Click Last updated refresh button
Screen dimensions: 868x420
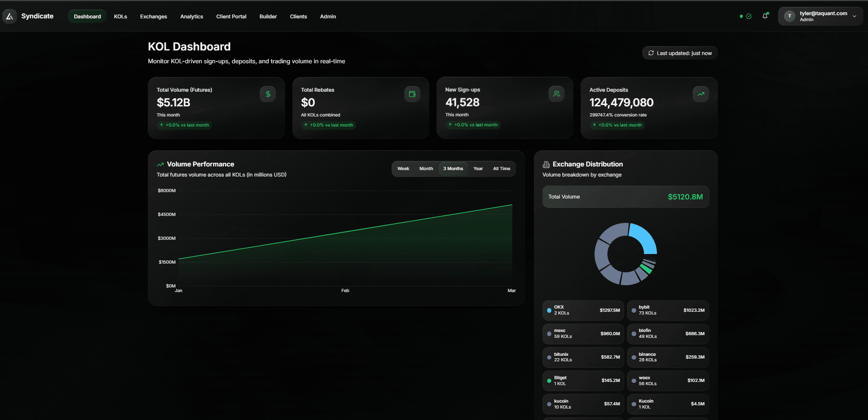click(679, 53)
